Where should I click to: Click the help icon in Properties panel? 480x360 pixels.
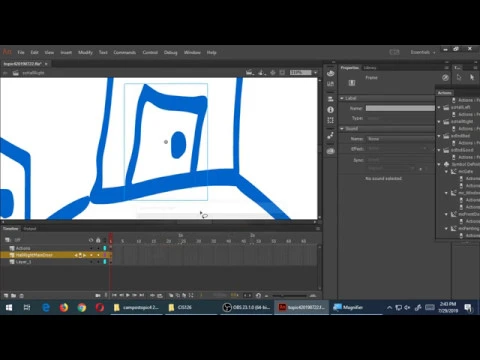(445, 78)
